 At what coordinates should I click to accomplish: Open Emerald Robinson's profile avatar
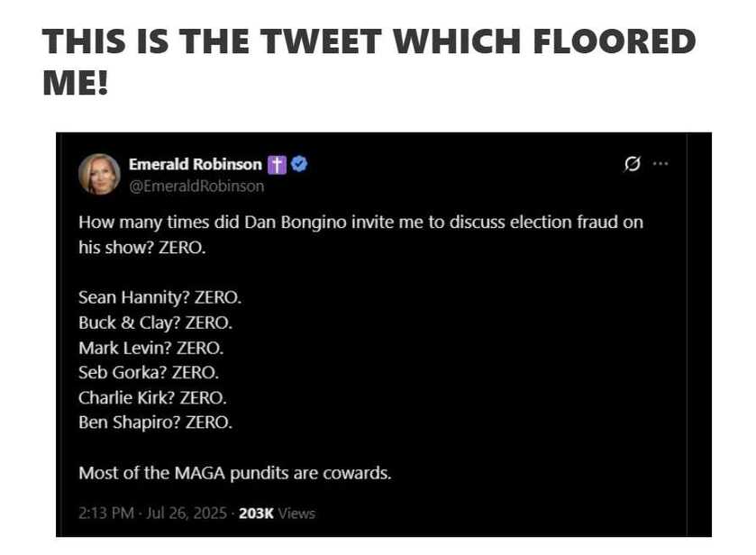pyautogui.click(x=99, y=174)
